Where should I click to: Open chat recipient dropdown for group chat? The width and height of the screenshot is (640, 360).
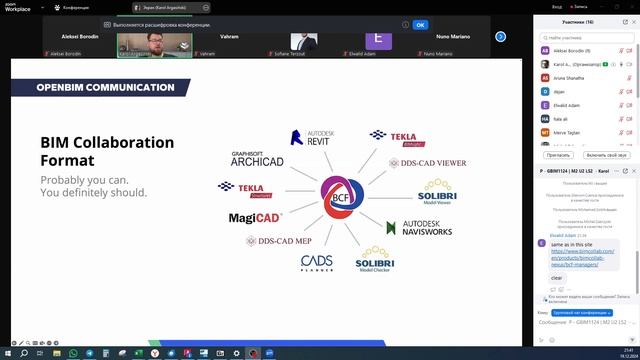point(582,313)
